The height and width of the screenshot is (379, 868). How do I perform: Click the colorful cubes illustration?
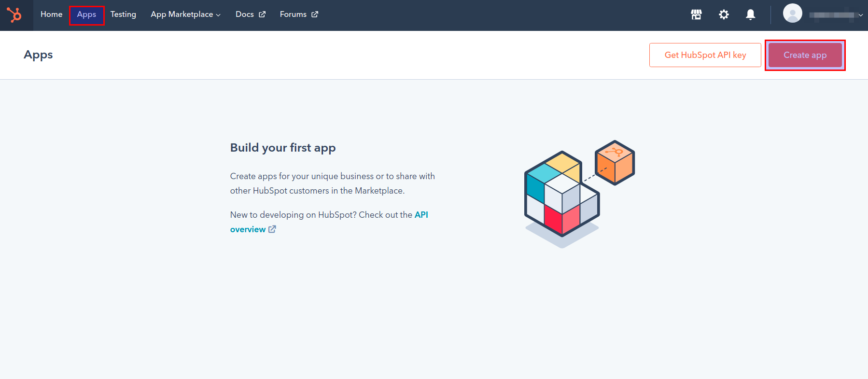(579, 194)
